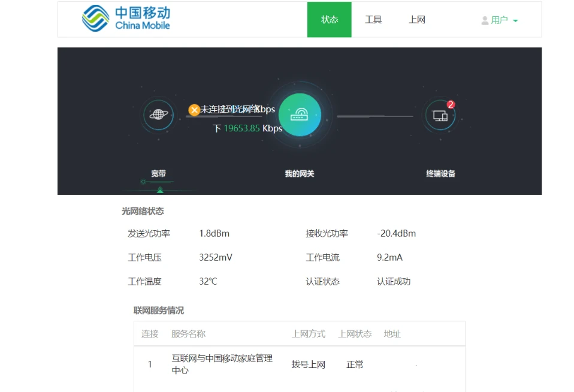Open the central router gateway icon
This screenshot has height=392, width=574.
[300, 114]
